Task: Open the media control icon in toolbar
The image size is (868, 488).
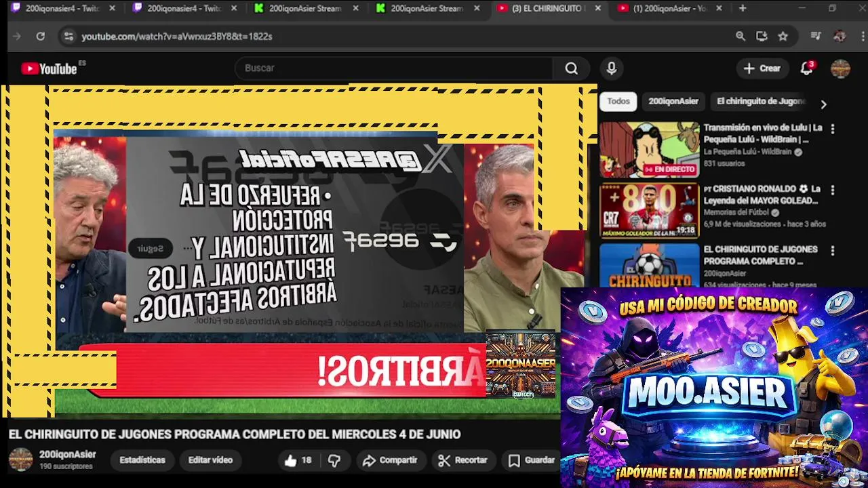Action: [x=816, y=37]
